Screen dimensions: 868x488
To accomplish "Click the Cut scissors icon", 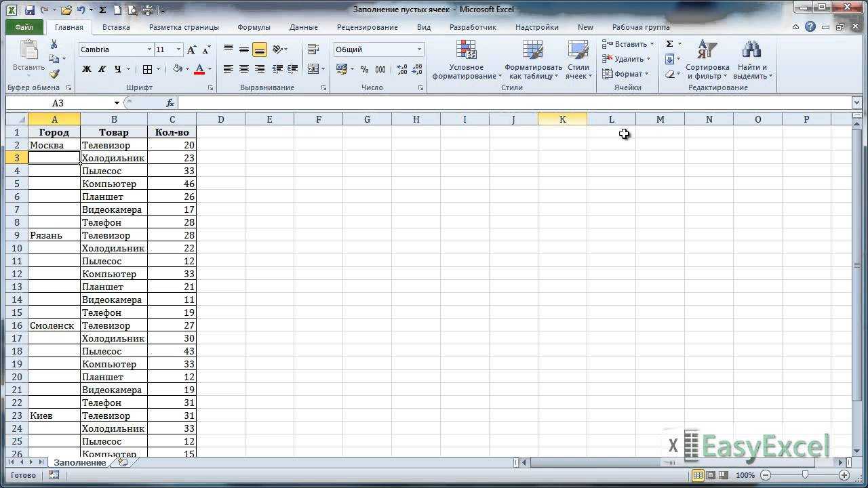I will click(54, 45).
